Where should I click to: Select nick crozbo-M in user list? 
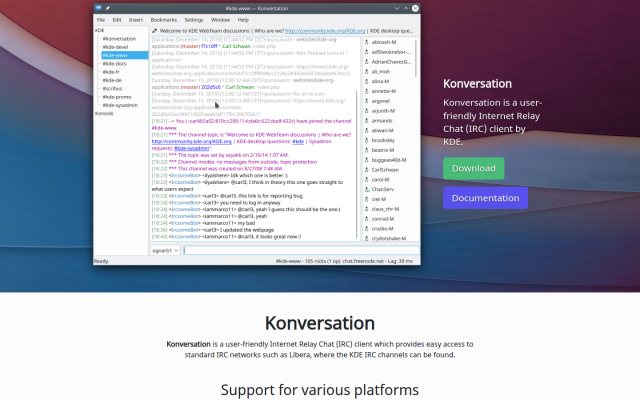click(x=382, y=229)
